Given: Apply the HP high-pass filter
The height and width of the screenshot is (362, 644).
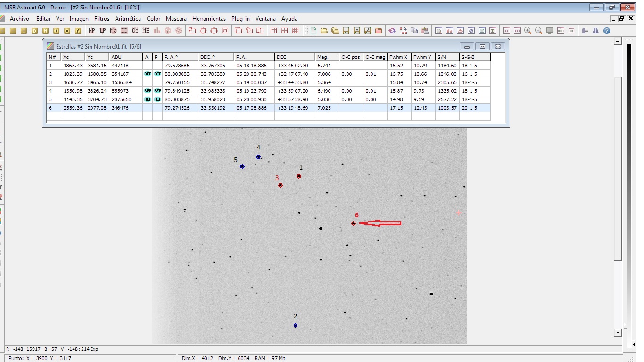Looking at the screenshot, I should (91, 31).
